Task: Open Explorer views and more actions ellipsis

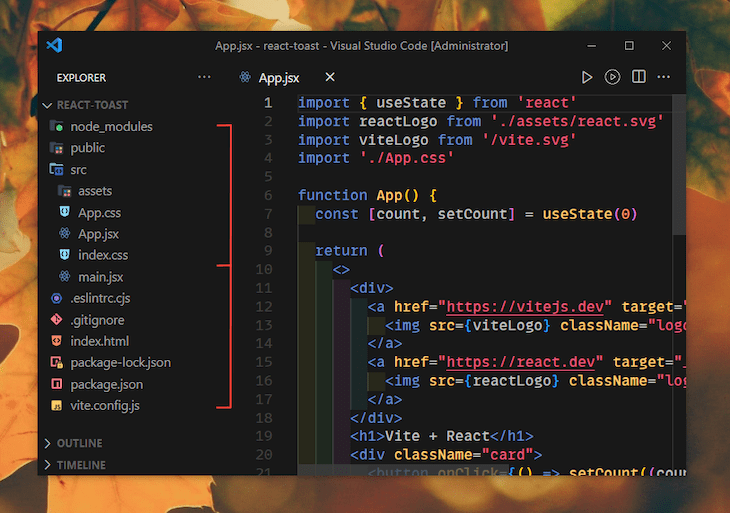Action: click(x=204, y=77)
